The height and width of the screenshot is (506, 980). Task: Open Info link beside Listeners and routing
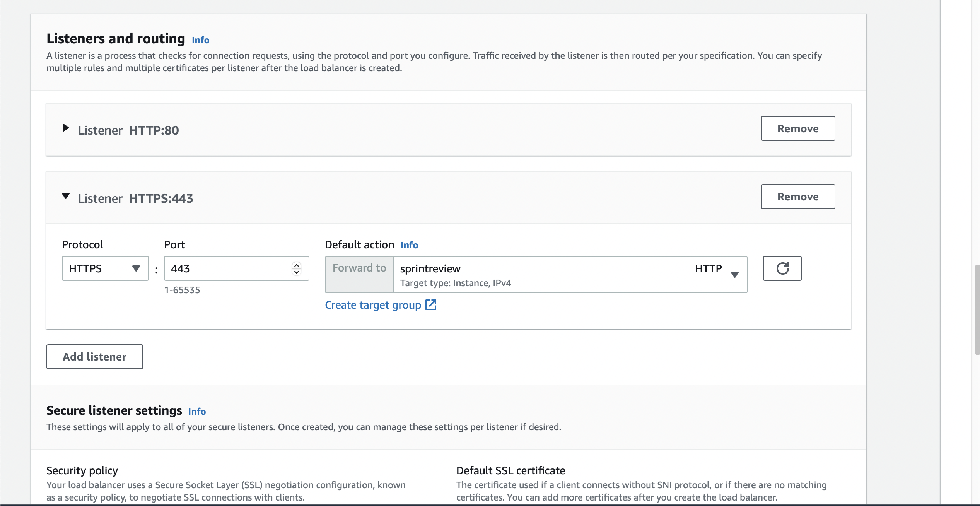(x=200, y=40)
